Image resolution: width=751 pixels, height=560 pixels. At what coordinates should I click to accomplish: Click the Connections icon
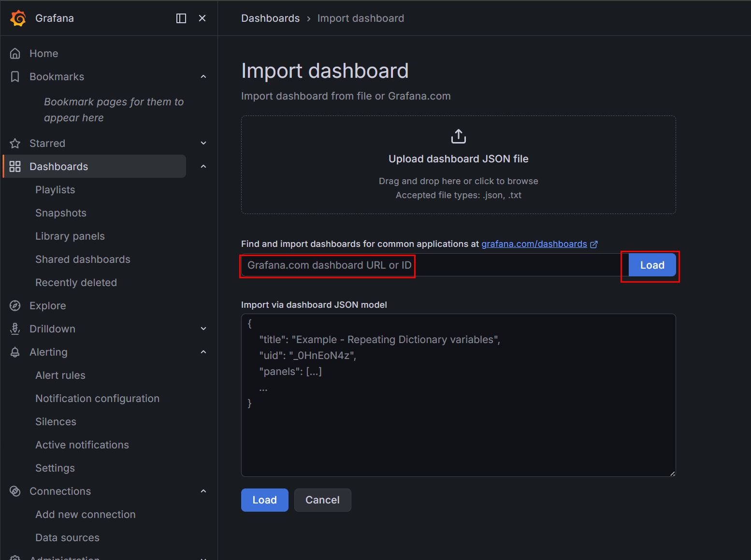tap(15, 491)
